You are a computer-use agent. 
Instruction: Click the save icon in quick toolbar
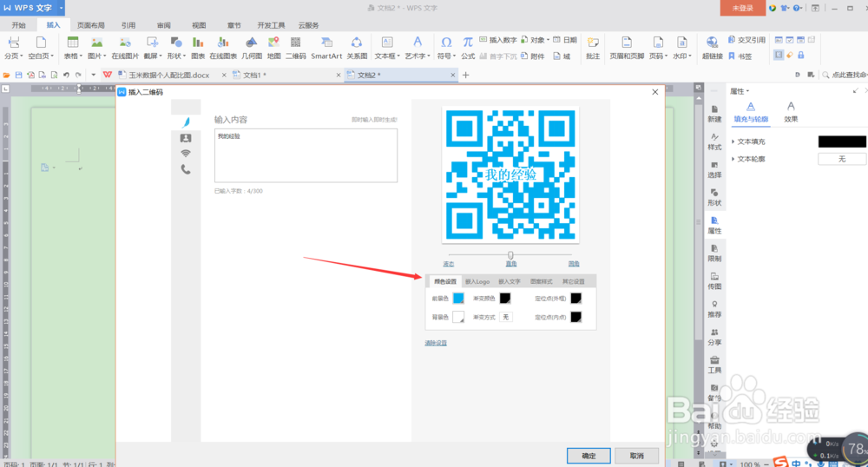click(x=18, y=75)
